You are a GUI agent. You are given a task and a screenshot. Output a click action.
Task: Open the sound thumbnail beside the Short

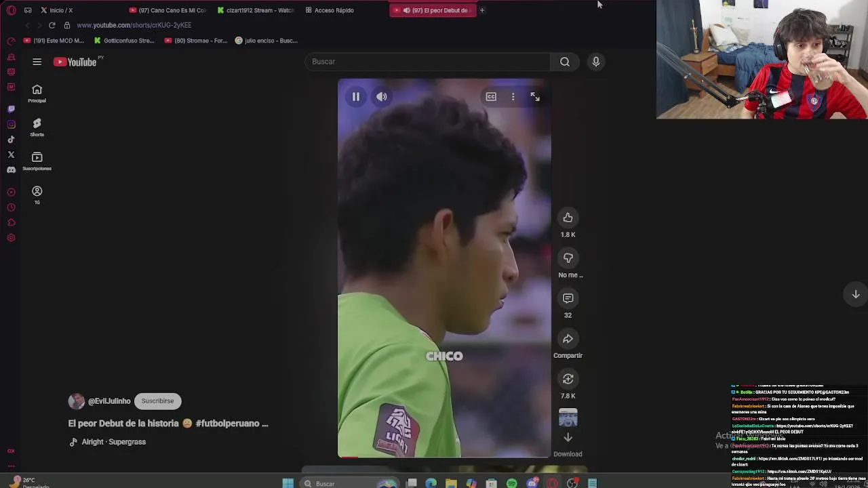568,418
